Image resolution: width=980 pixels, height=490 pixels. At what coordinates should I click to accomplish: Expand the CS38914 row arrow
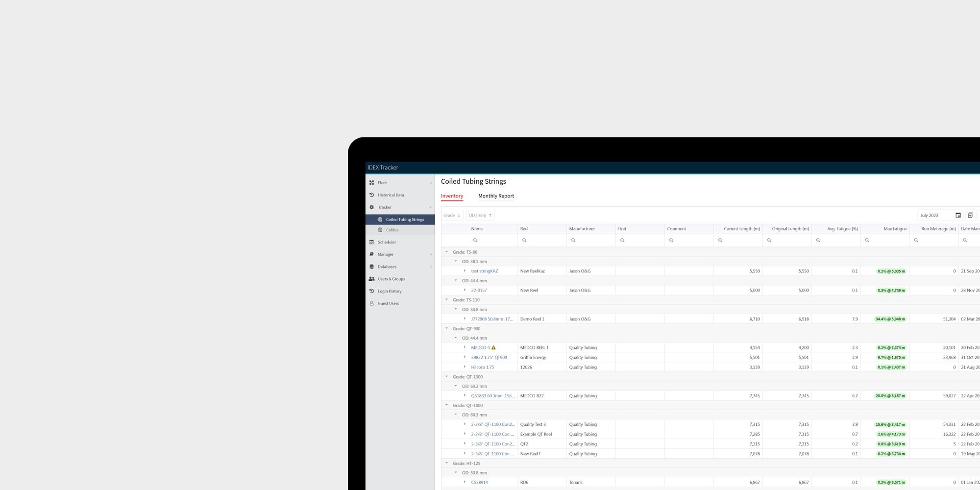coord(465,482)
